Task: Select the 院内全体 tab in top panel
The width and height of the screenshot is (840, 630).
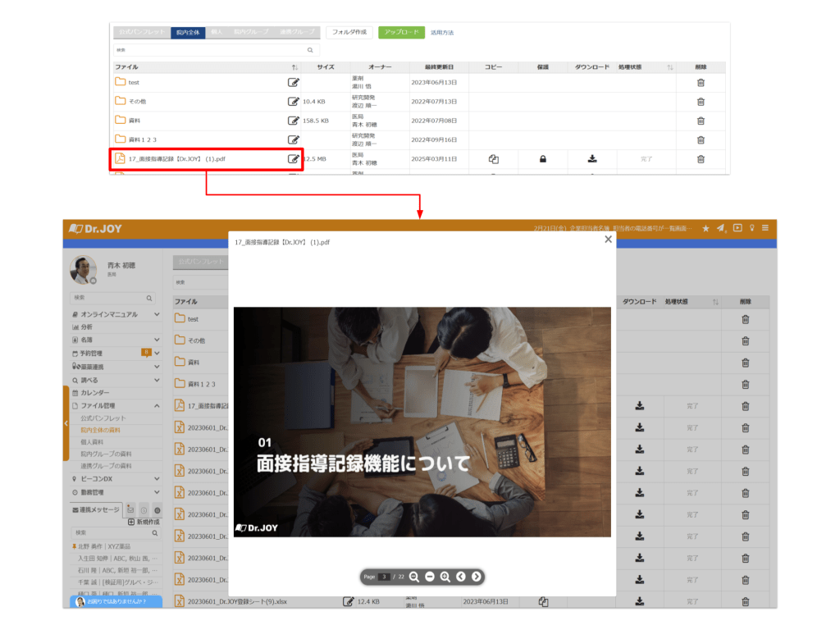Action: (x=188, y=33)
